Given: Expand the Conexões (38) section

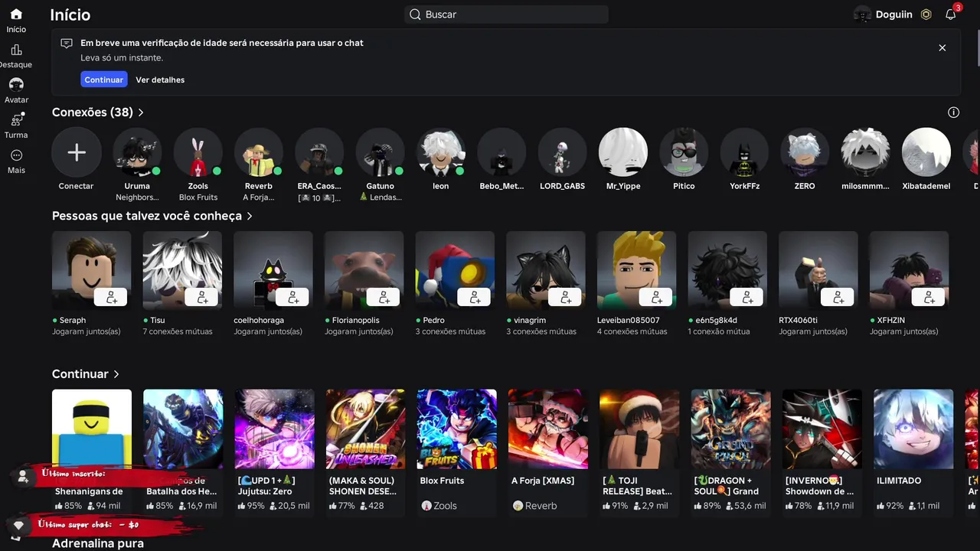Looking at the screenshot, I should 98,112.
